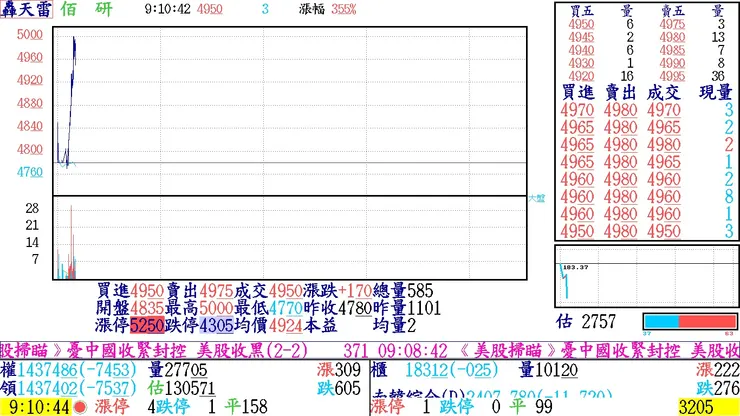The height and width of the screenshot is (416, 740).
Task: Click the 9:10:42 quote time in the header
Action: [168, 9]
